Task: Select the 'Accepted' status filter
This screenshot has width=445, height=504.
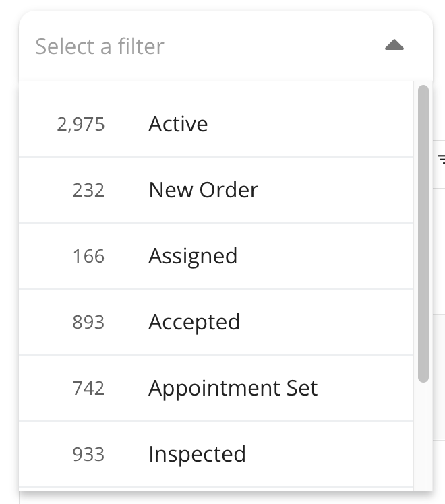Action: pos(194,322)
